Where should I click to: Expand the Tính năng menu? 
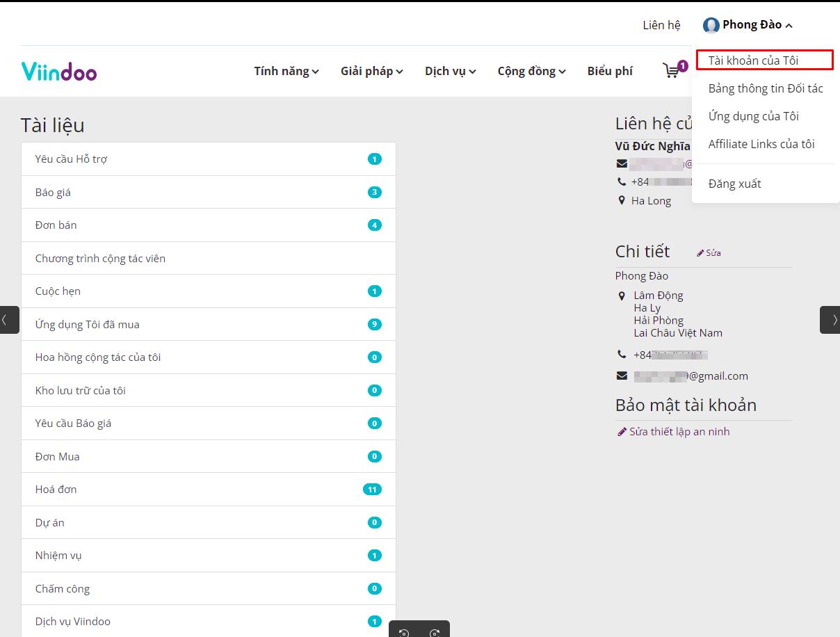pyautogui.click(x=286, y=71)
